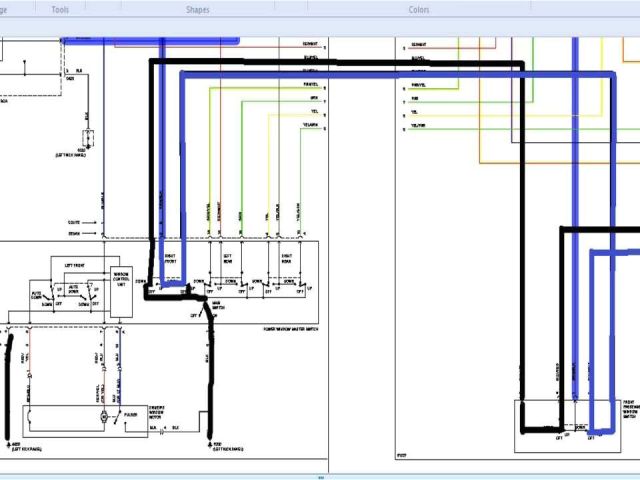Click the thick blue horizontal line at top left

point(150,41)
